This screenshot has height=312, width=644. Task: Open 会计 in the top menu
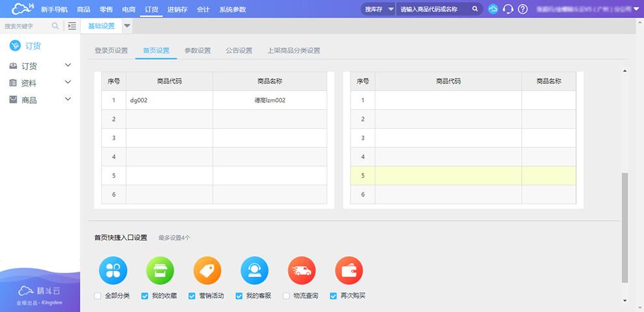click(204, 9)
